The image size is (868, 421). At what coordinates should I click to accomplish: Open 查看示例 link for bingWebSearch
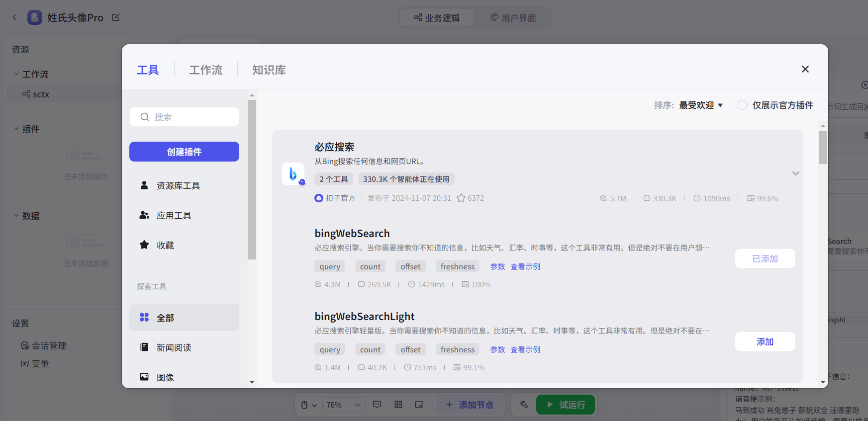point(525,266)
